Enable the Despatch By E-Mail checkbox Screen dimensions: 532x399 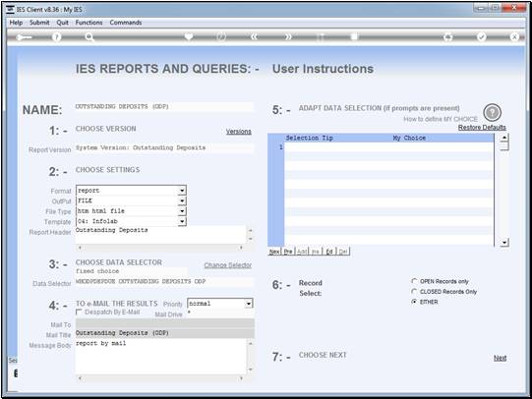point(79,312)
